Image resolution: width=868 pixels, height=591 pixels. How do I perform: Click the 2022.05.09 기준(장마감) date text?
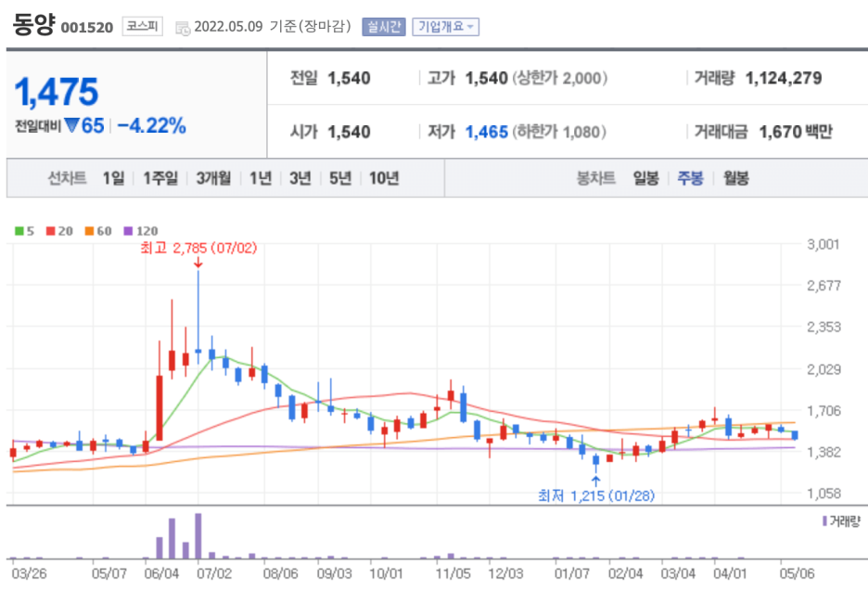pos(273,27)
